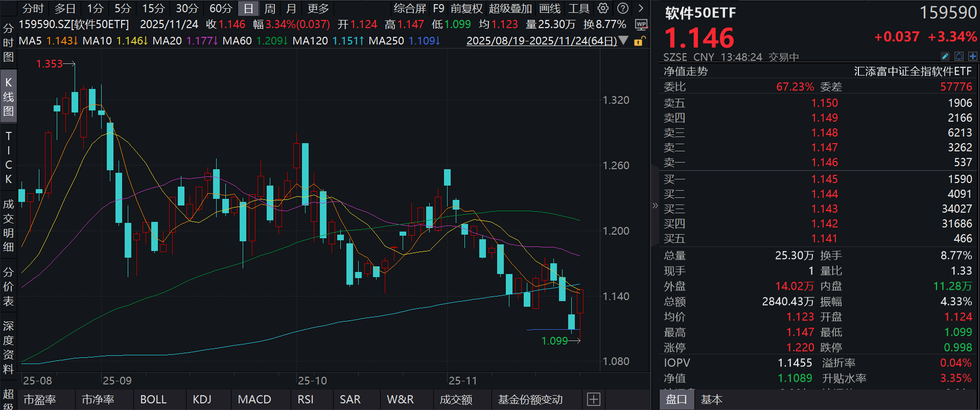980x410 pixels.
Task: Expand the date range dropdown triangle
Action: 623,40
